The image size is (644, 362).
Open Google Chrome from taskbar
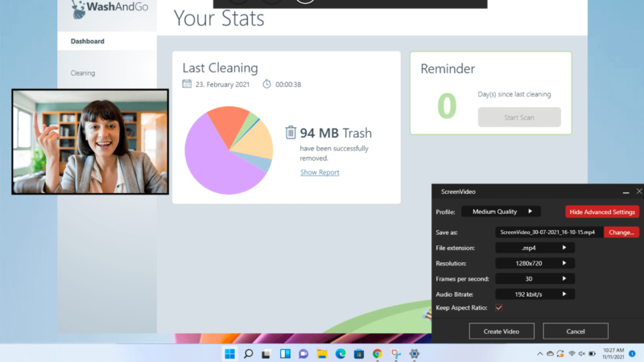coord(377,353)
